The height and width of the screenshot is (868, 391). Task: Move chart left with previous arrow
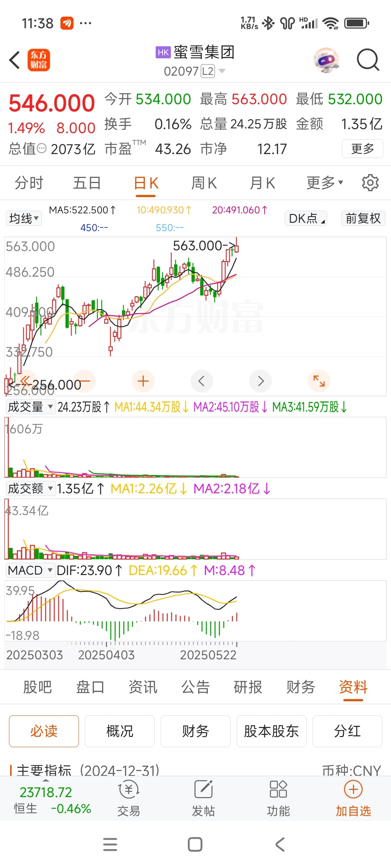pos(202,381)
